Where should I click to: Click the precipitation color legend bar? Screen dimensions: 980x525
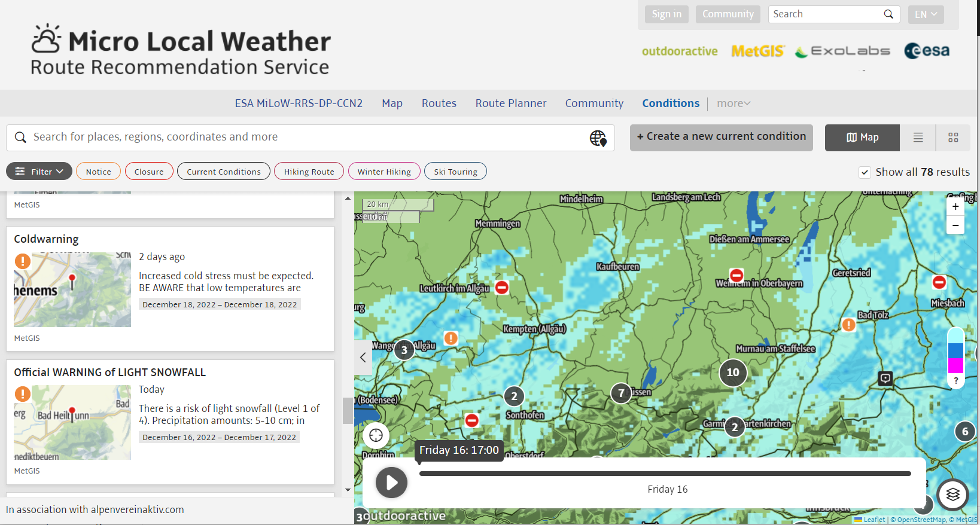point(955,350)
